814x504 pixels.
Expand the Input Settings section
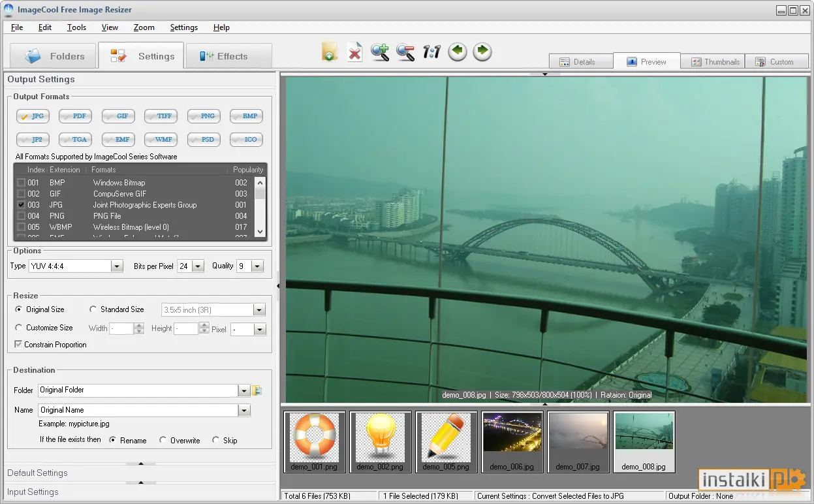coord(140,492)
